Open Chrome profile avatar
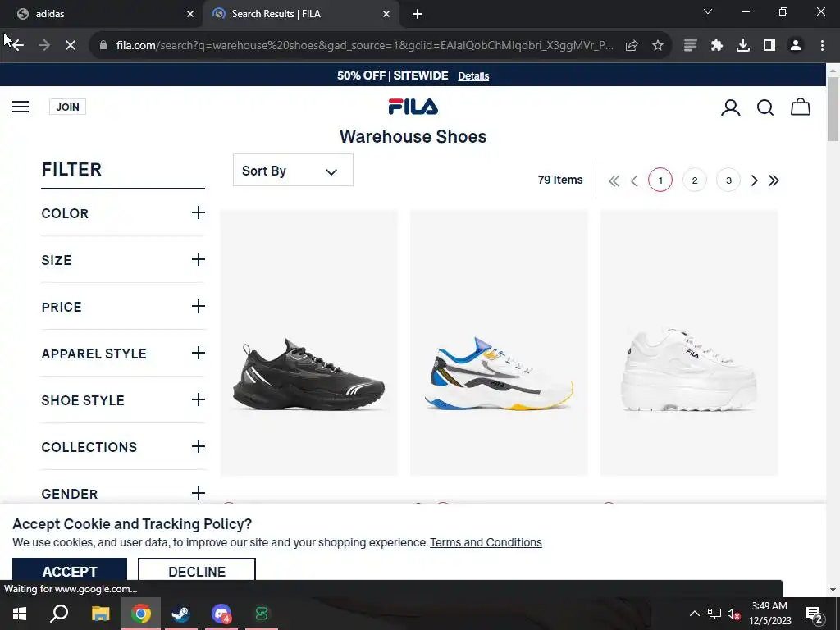 pos(796,46)
